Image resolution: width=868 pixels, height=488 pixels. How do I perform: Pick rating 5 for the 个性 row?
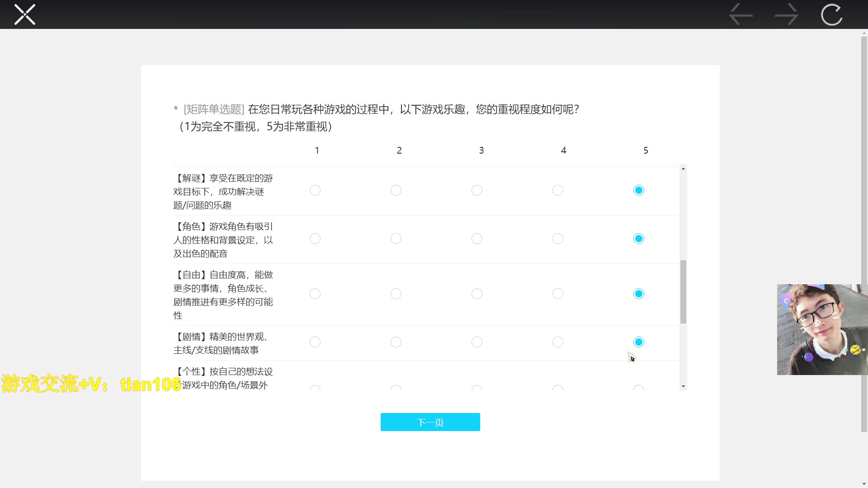639,388
